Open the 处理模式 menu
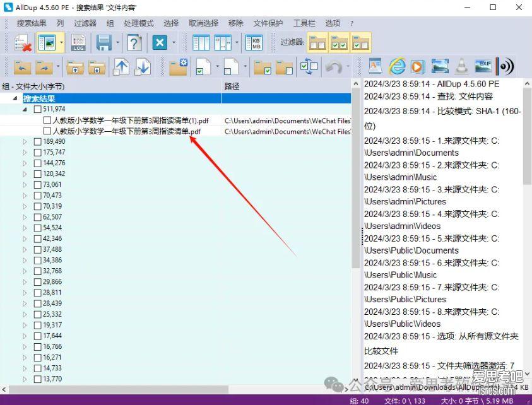 (139, 23)
